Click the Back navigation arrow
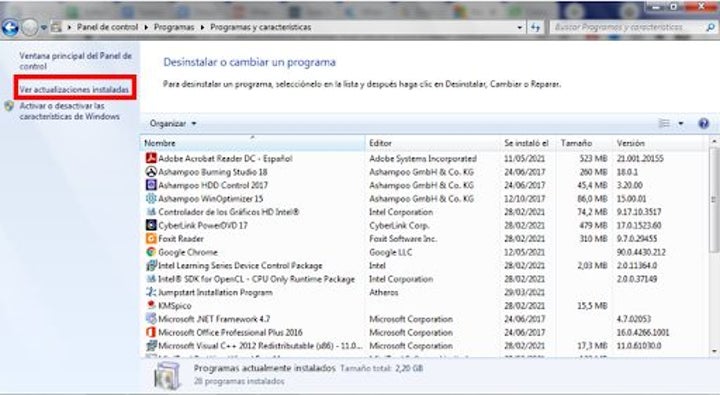The width and height of the screenshot is (720, 395). 10,28
